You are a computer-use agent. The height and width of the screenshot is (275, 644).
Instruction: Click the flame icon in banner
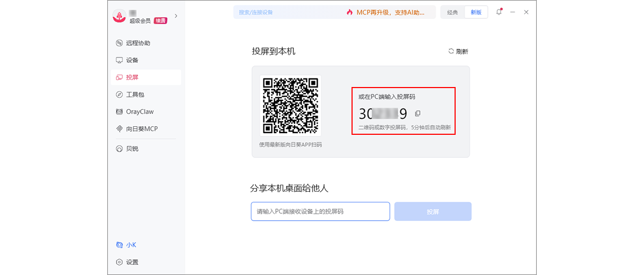pyautogui.click(x=350, y=12)
